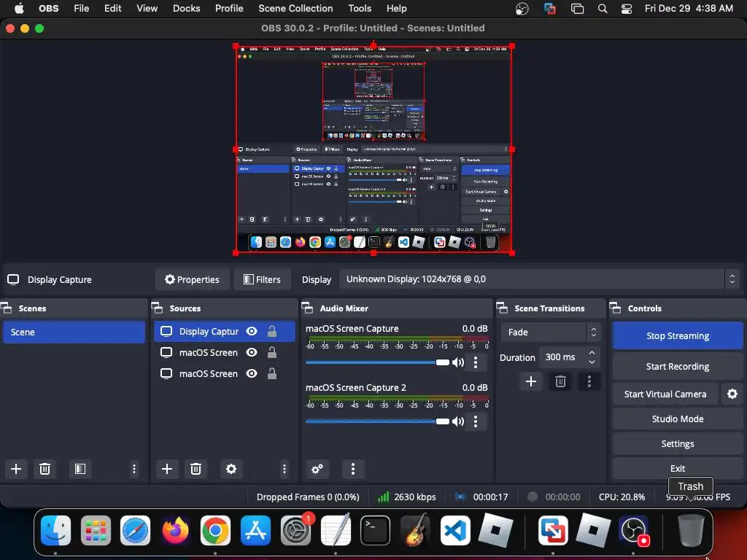Delete selected source with trash icon
The height and width of the screenshot is (560, 747).
(x=196, y=469)
